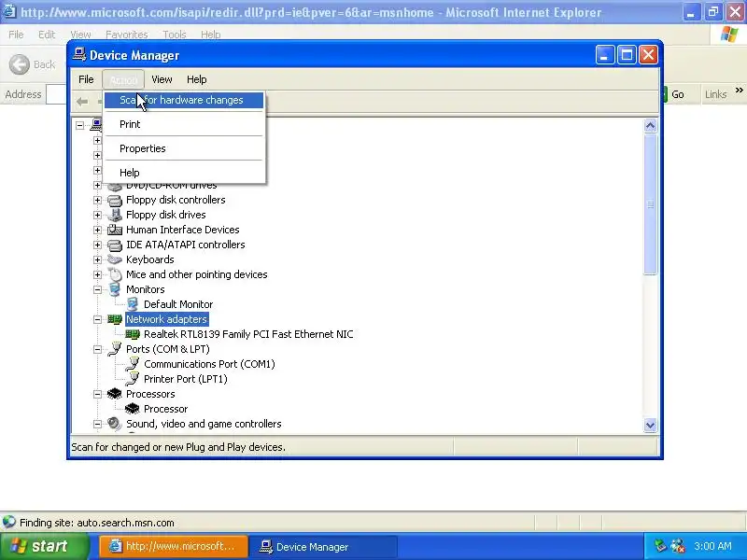Viewport: 747px width, 560px height.
Task: Click the Internet Explorer Back button
Action: point(33,64)
